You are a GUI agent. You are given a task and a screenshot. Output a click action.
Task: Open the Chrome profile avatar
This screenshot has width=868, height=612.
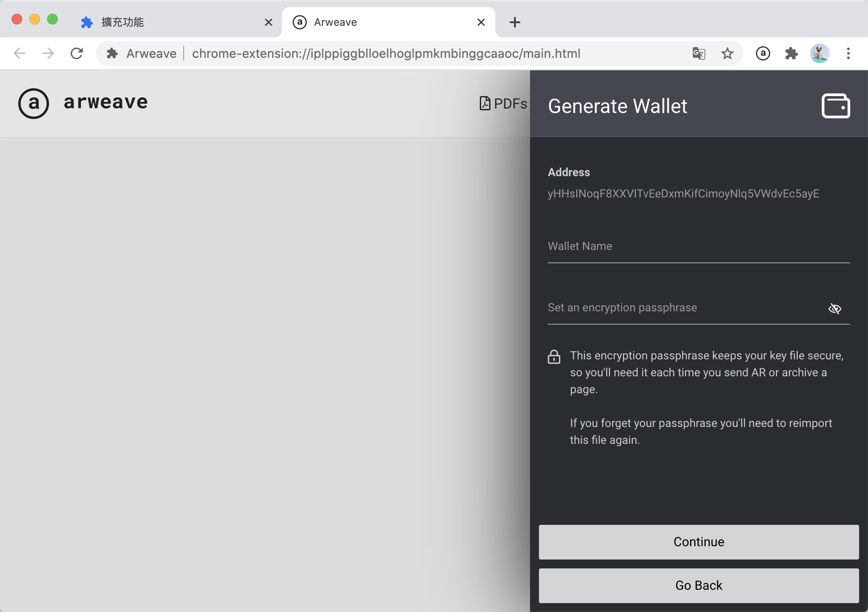click(820, 53)
